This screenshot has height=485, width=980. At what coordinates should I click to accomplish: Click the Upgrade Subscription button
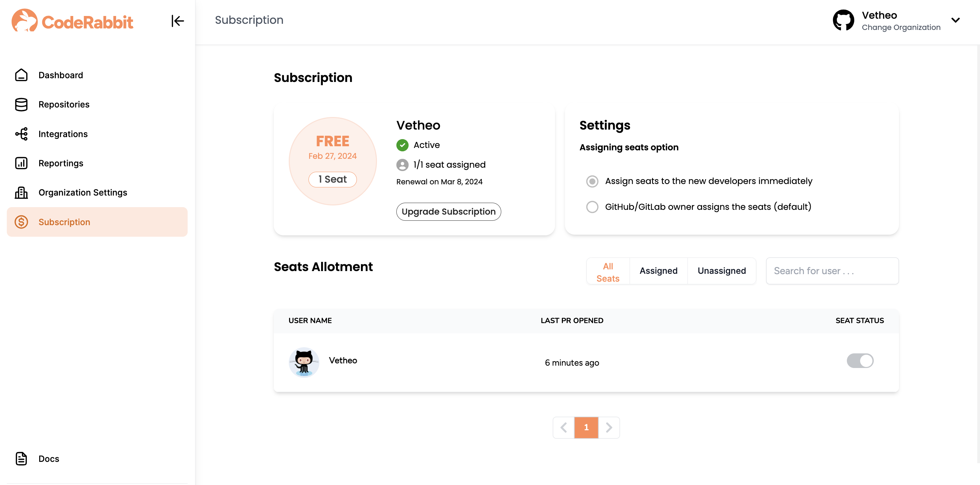point(449,211)
